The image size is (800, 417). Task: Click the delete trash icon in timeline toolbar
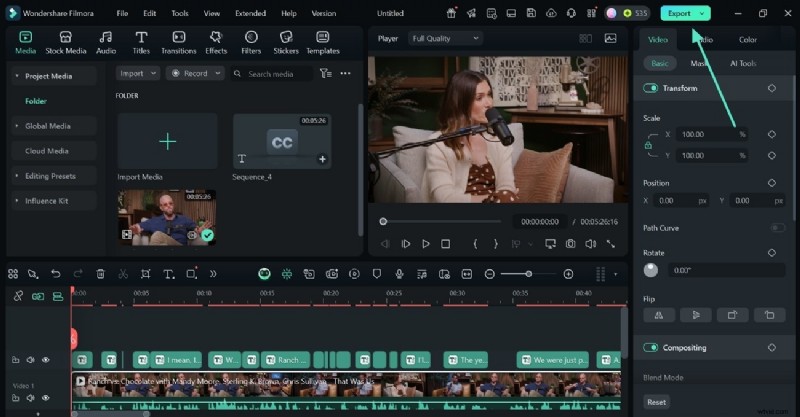tap(100, 274)
